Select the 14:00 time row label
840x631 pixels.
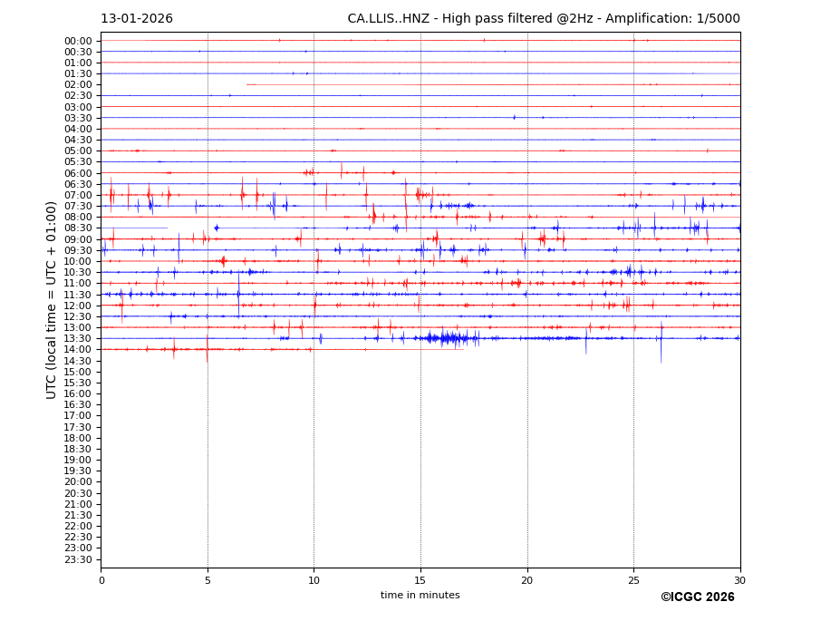click(x=78, y=350)
